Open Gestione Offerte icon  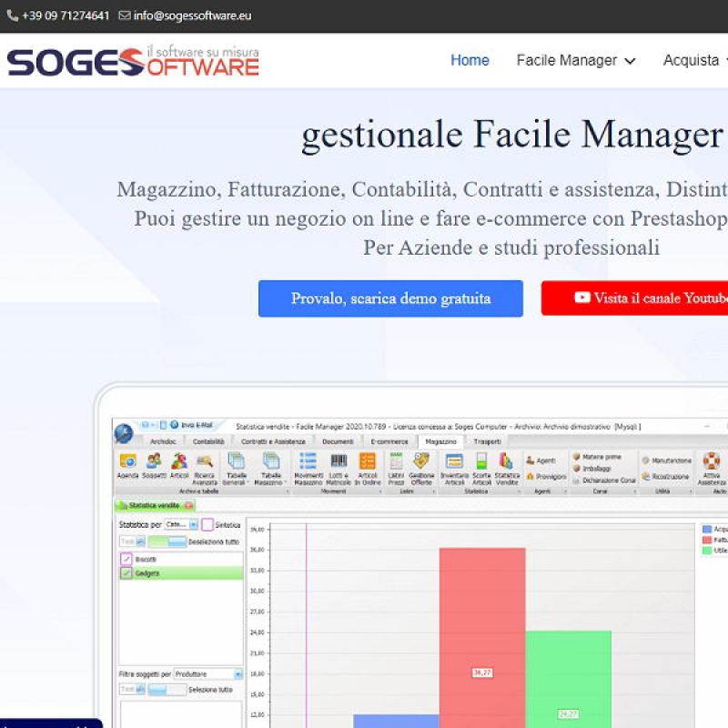(x=421, y=461)
